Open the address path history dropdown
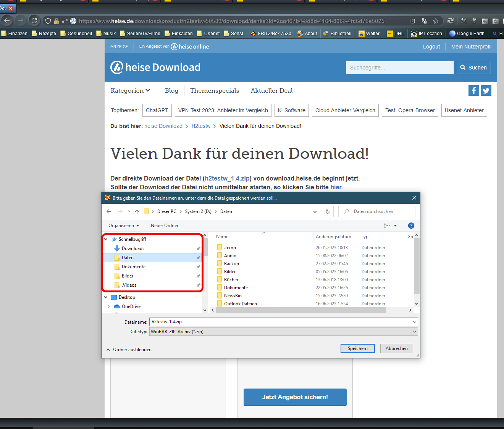Viewport: 504px width, 429px height. coord(315,211)
